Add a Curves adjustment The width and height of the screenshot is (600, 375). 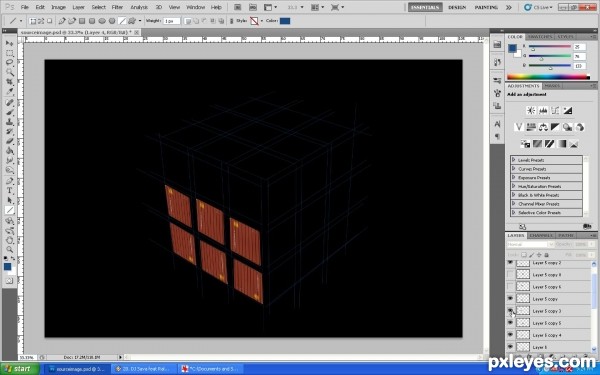(555, 111)
